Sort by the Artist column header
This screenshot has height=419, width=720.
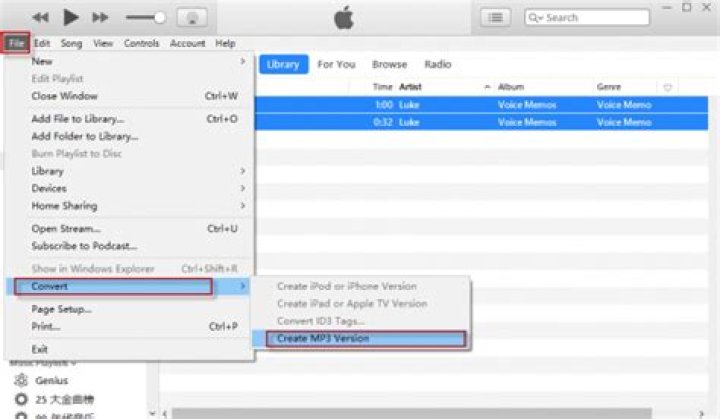[x=410, y=87]
